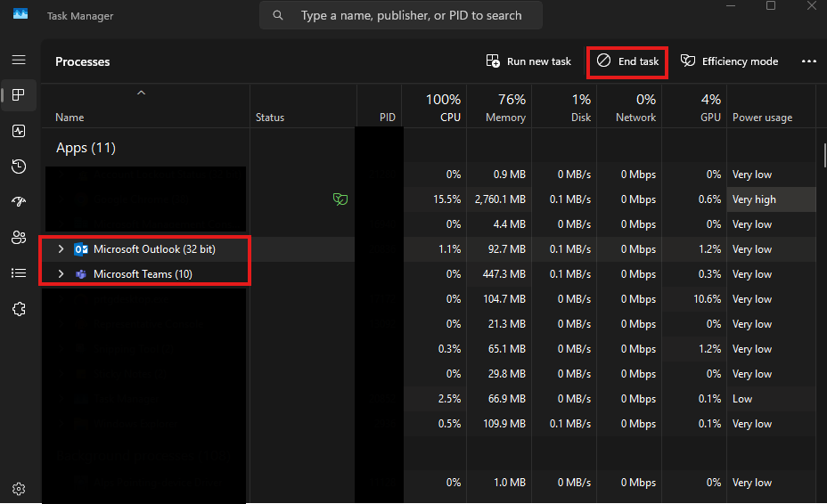Screen dimensions: 827x504
Task: Open the Processes page icon in sidebar
Action: (x=19, y=95)
